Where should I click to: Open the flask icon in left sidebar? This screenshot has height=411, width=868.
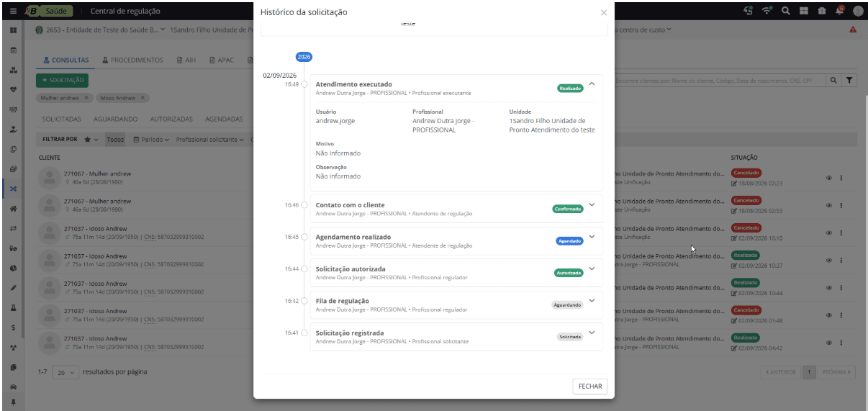13,307
